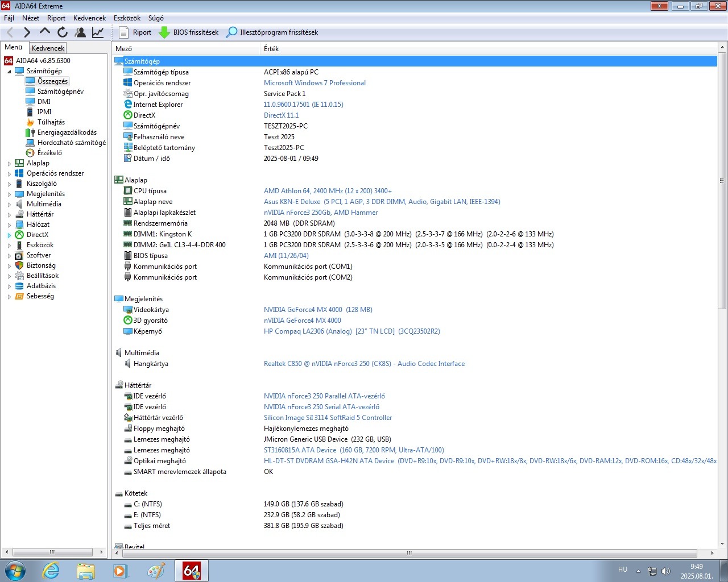Open the Asus K8N-E Deluxe motherboard link
Image resolution: width=728 pixels, height=582 pixels.
pyautogui.click(x=382, y=202)
